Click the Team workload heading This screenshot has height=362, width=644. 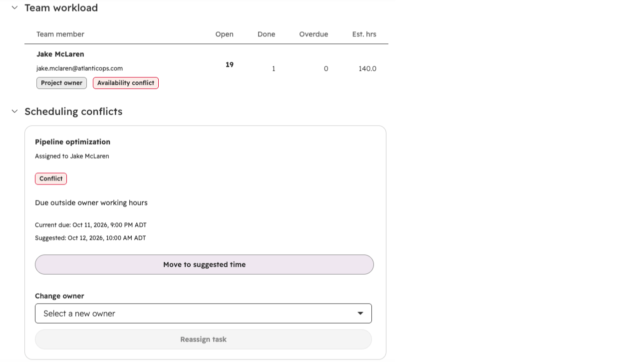coord(61,7)
